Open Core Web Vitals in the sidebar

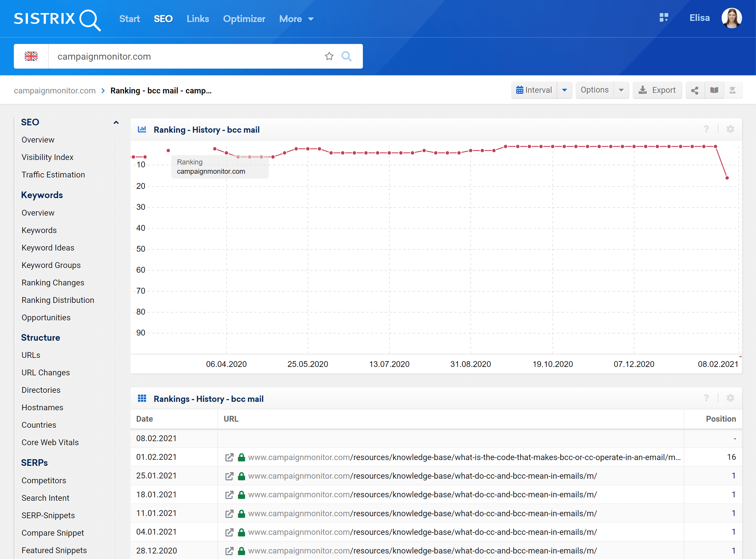(x=50, y=442)
